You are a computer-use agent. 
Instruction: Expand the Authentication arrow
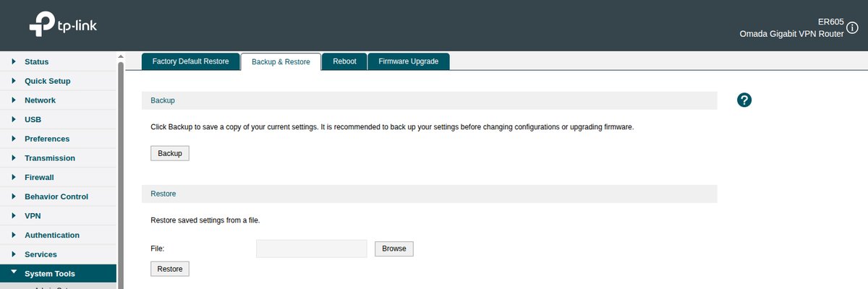14,235
